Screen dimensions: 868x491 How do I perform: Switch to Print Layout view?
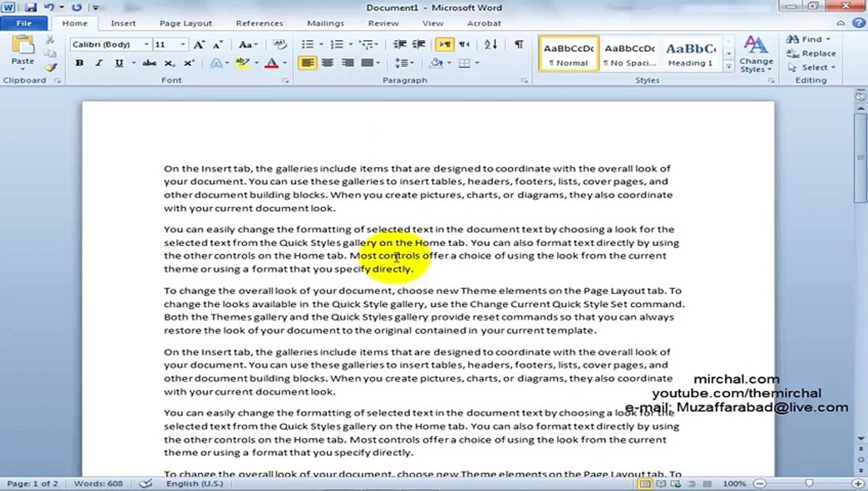[645, 483]
